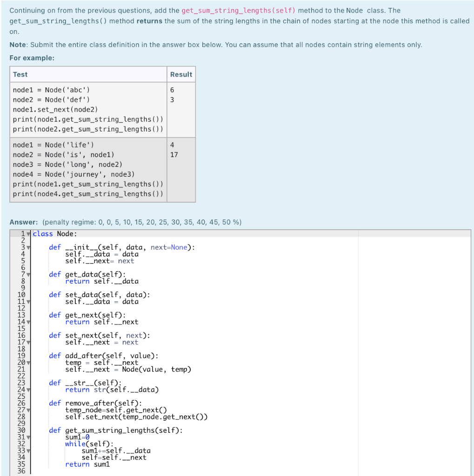Collapse the __init__ method fold triangle
The height and width of the screenshot is (476, 474).
pyautogui.click(x=29, y=247)
